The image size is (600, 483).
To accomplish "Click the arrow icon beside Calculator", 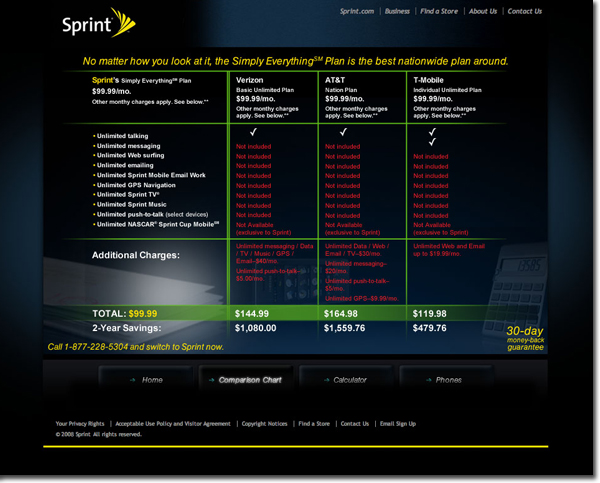I will 327,380.
